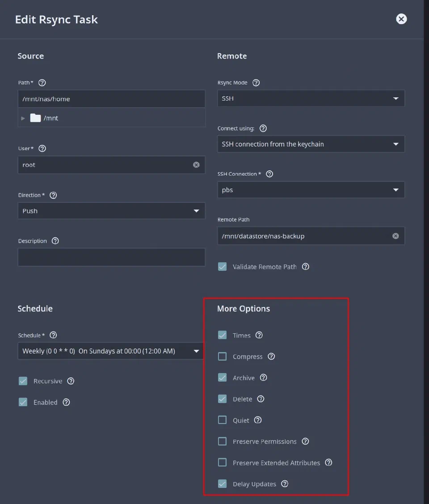Open SSH Connection dropdown showing pbs
Viewport: 429px width, 504px height.
click(x=311, y=189)
